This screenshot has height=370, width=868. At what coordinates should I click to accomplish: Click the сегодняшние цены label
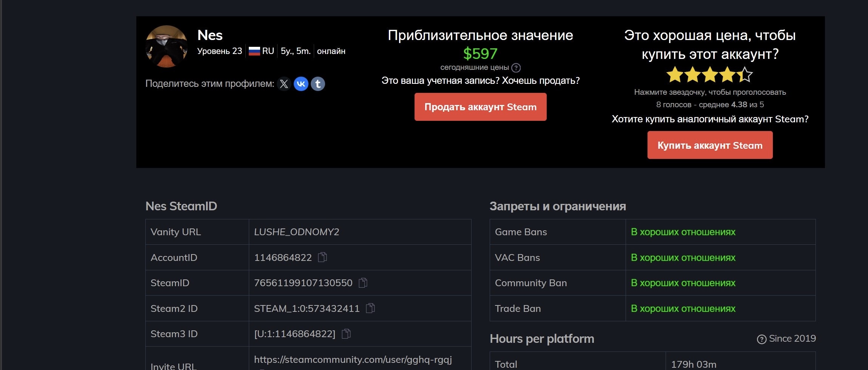pyautogui.click(x=475, y=68)
